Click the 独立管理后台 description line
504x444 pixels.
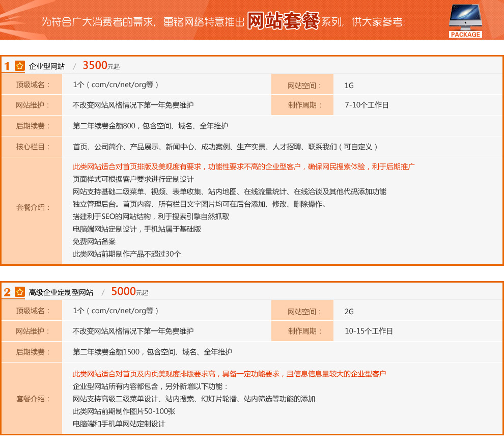pos(199,204)
